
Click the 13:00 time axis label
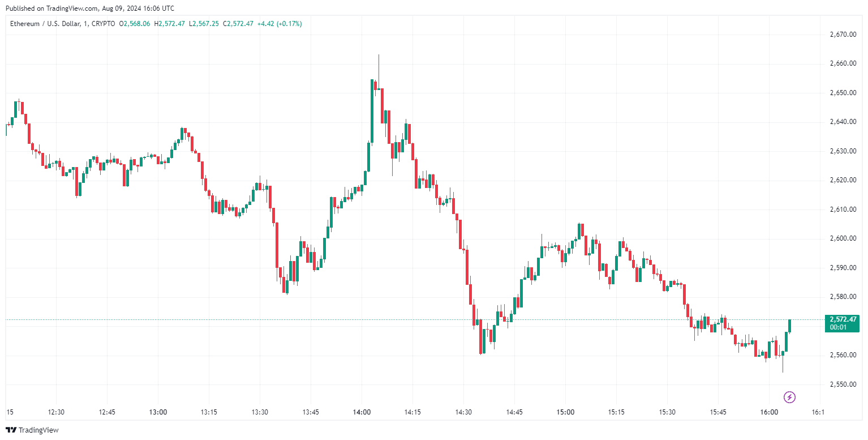click(x=158, y=412)
